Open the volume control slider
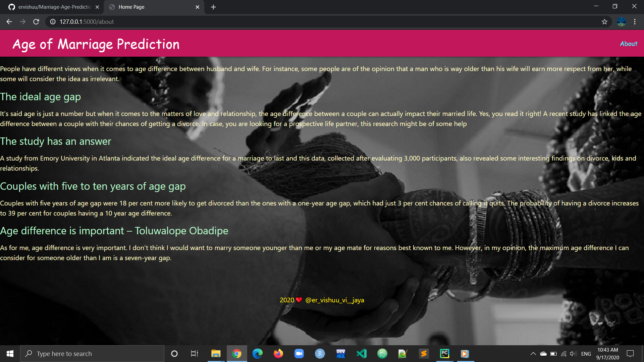 [573, 353]
